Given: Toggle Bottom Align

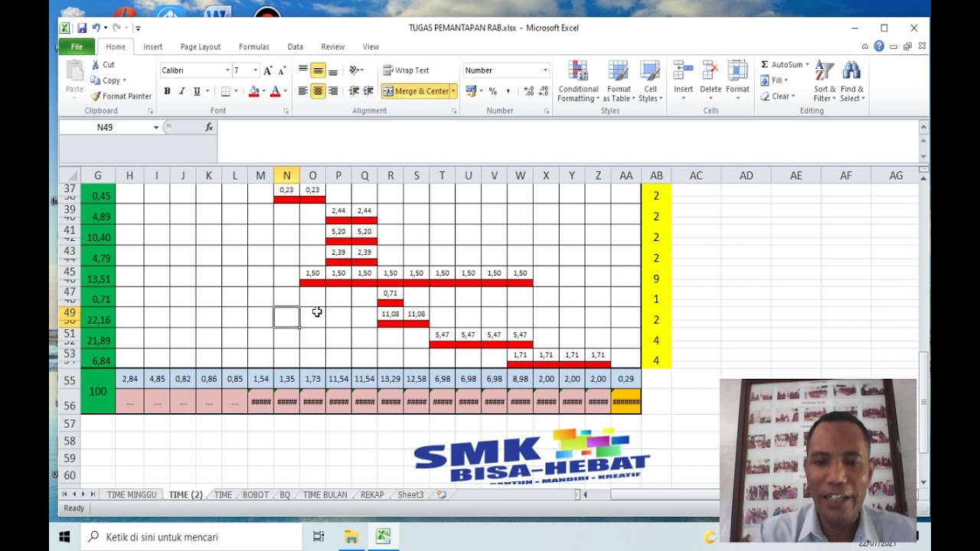Looking at the screenshot, I should 332,70.
